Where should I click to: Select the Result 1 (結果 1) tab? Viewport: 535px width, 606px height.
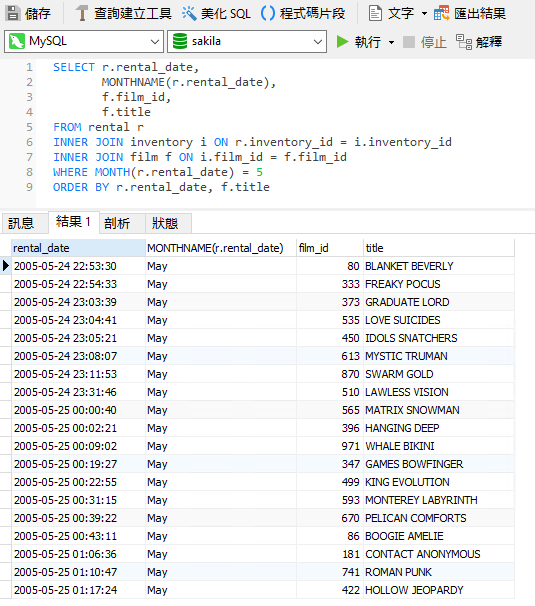pyautogui.click(x=73, y=222)
